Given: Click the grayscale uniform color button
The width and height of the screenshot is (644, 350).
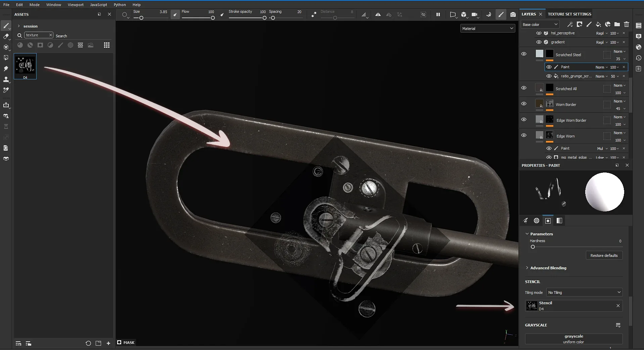Looking at the screenshot, I should (573, 339).
